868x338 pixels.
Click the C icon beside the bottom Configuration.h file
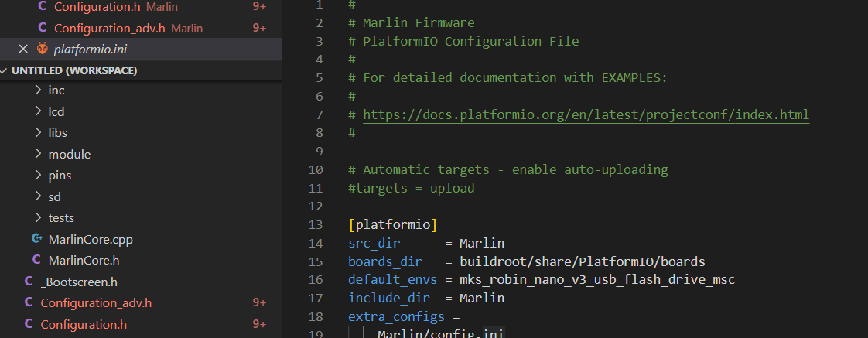tap(29, 324)
